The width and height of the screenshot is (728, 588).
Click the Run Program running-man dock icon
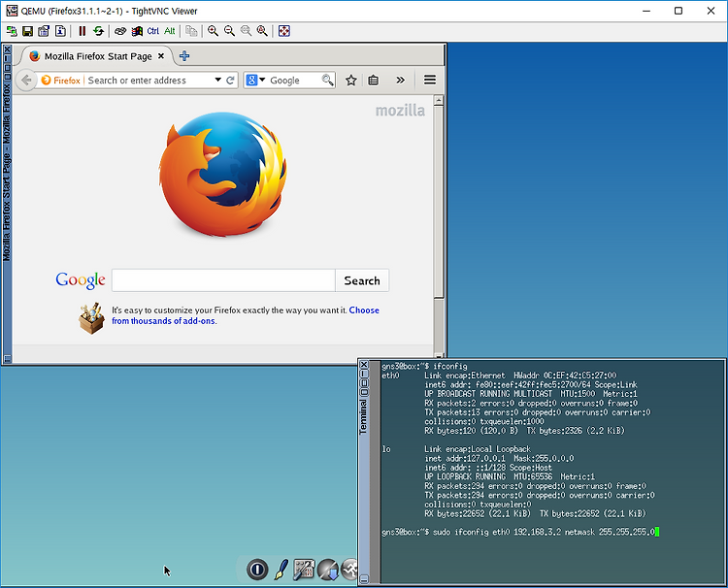(349, 570)
